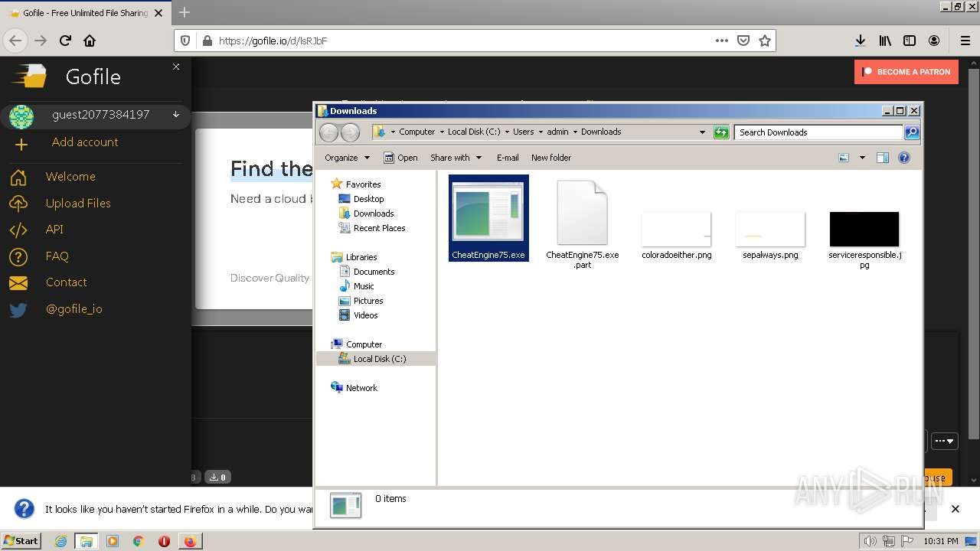Open the Organize menu
980x551 pixels.
[x=347, y=158]
